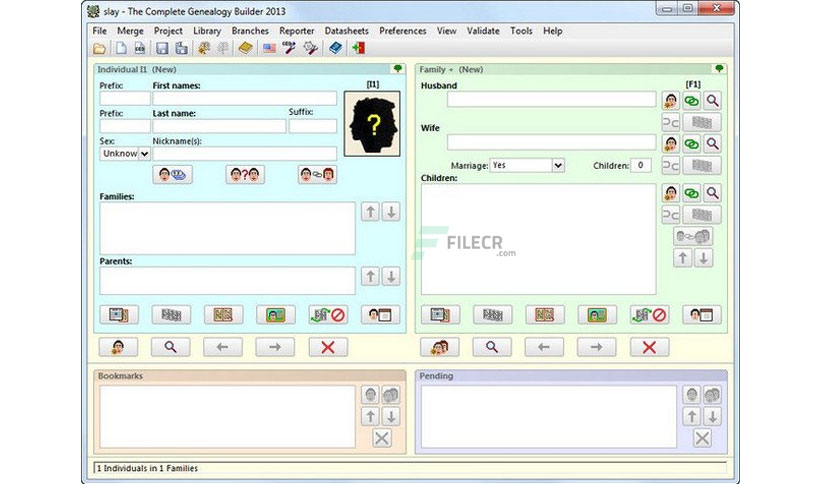The height and width of the screenshot is (484, 836).
Task: Click the blue book toolbar icon
Action: click(335, 49)
